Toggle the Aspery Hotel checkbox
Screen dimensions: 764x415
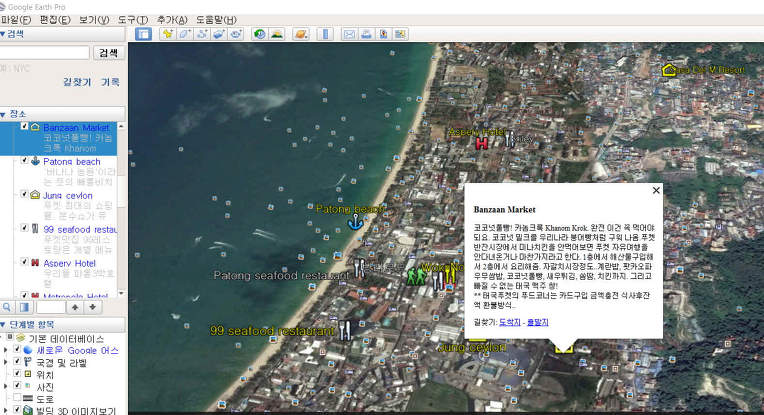click(x=24, y=262)
